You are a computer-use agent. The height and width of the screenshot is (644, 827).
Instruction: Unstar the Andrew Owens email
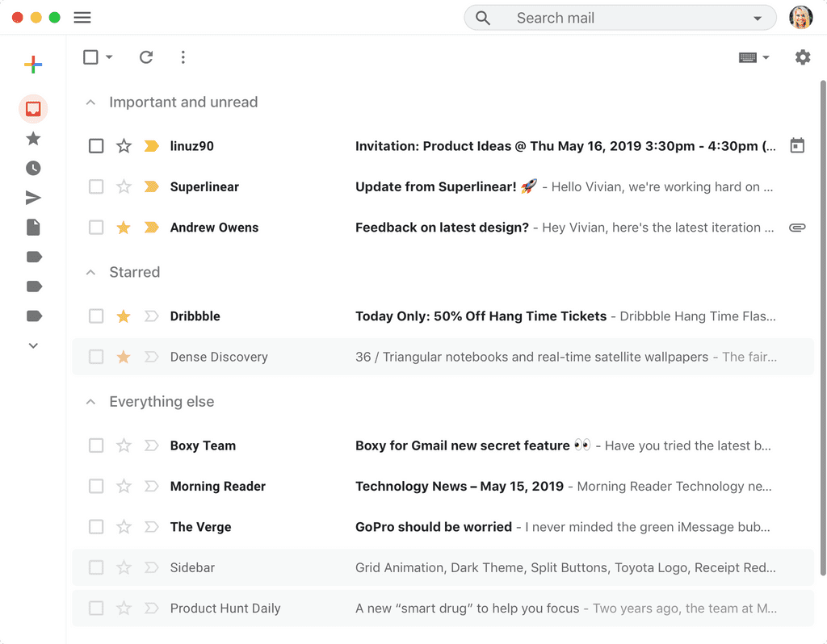(124, 227)
